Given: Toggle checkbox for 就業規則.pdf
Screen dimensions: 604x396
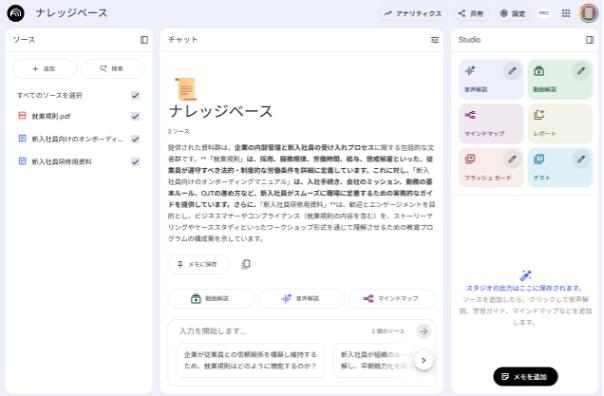Looking at the screenshot, I should pyautogui.click(x=135, y=116).
